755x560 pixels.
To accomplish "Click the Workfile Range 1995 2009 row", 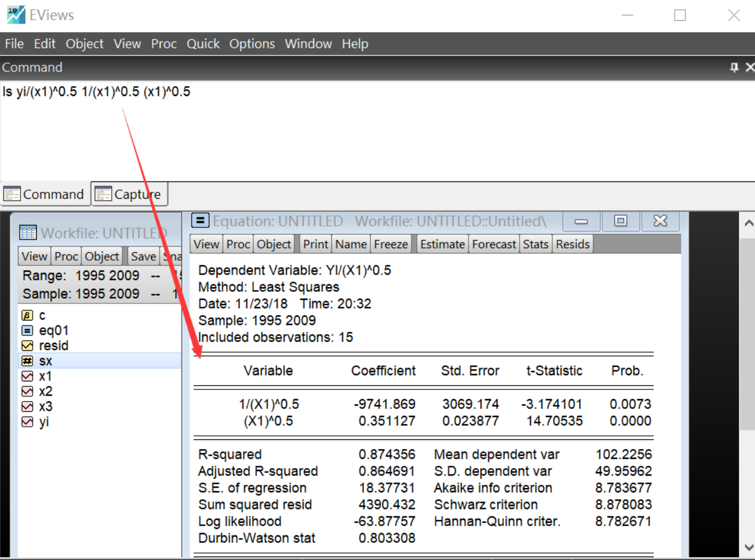I will (99, 276).
